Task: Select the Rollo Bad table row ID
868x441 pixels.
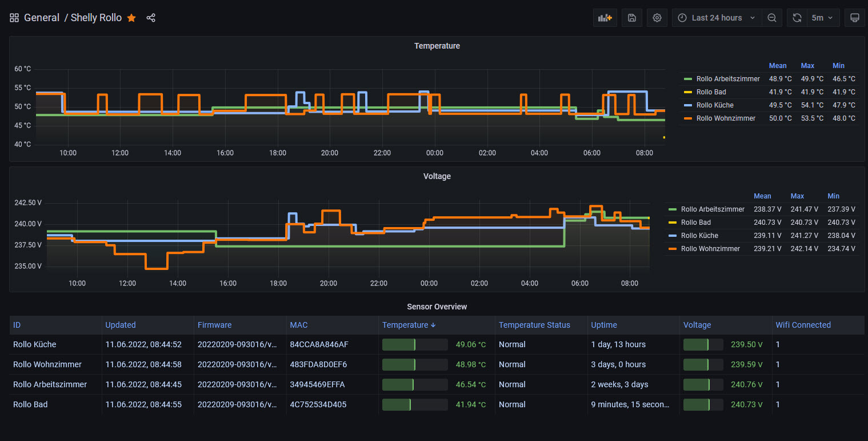Action: (30, 404)
